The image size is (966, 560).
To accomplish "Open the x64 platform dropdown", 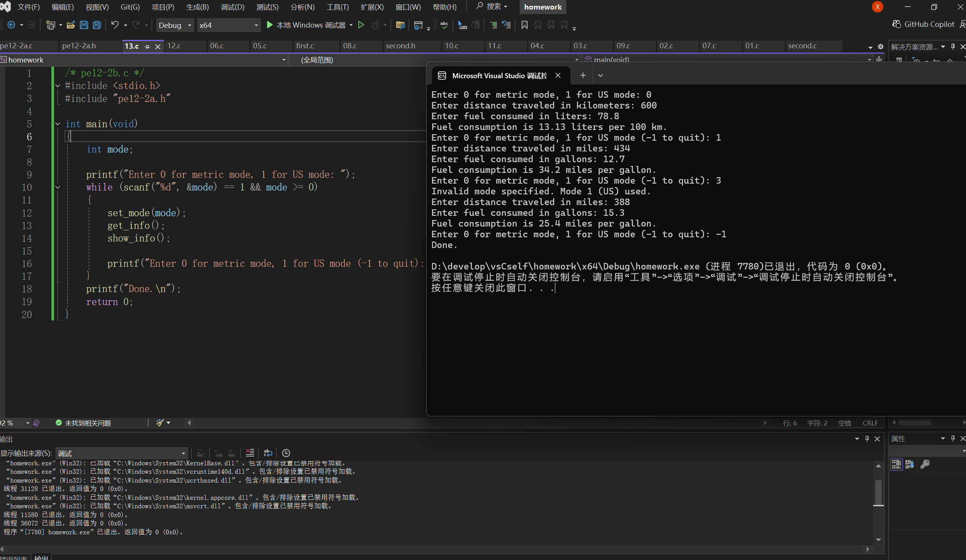I will point(229,25).
